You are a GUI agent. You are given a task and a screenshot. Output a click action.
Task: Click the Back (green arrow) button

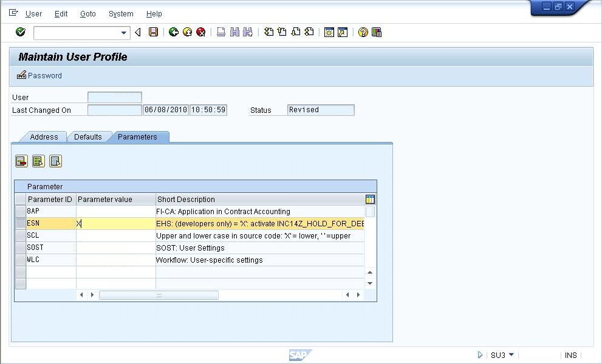pyautogui.click(x=174, y=32)
